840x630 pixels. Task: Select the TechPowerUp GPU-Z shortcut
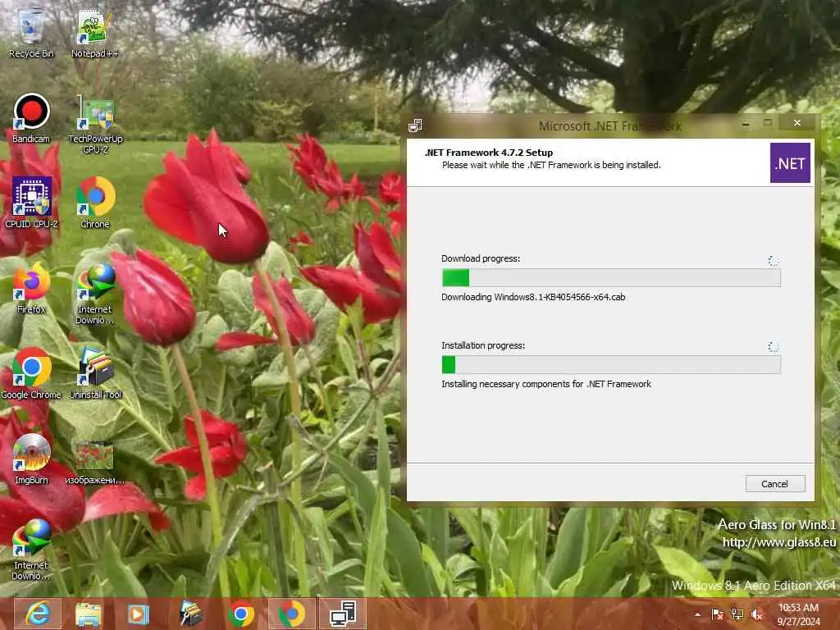tap(95, 125)
